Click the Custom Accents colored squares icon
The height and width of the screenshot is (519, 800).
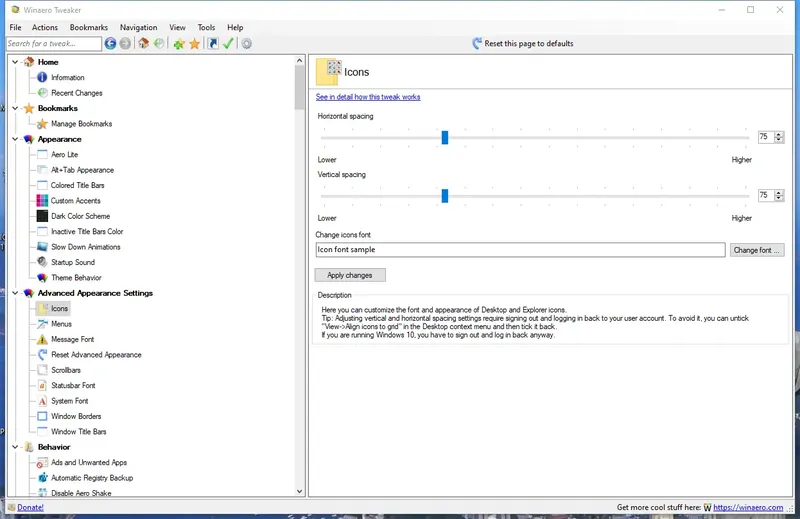coord(42,201)
